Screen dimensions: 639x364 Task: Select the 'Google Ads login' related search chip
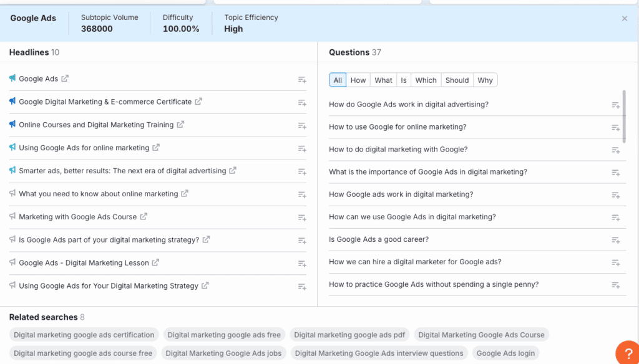tap(505, 353)
